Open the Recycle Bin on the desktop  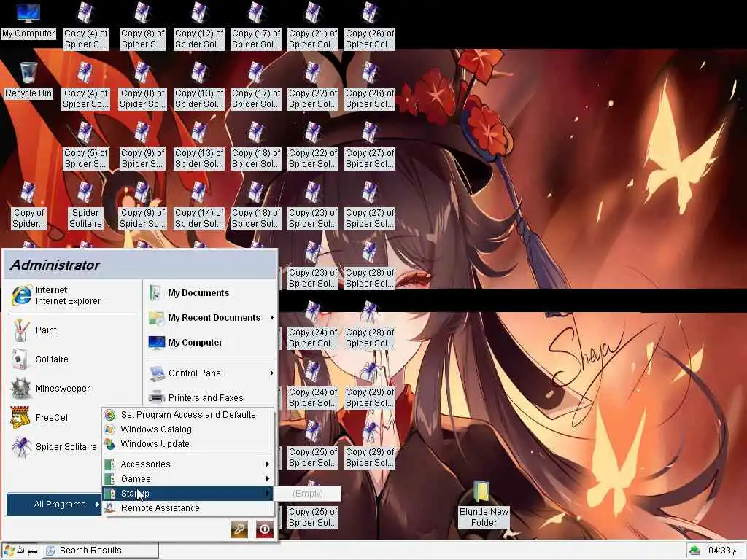28,80
